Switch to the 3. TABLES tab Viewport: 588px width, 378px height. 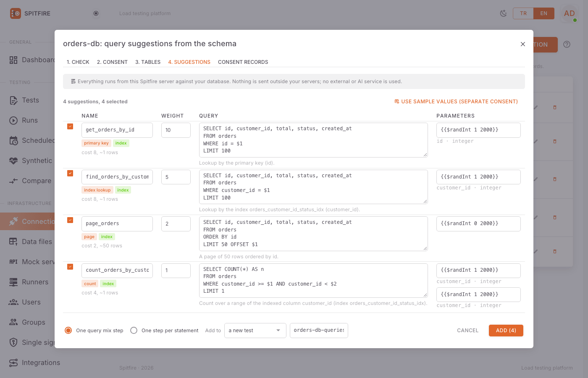148,62
